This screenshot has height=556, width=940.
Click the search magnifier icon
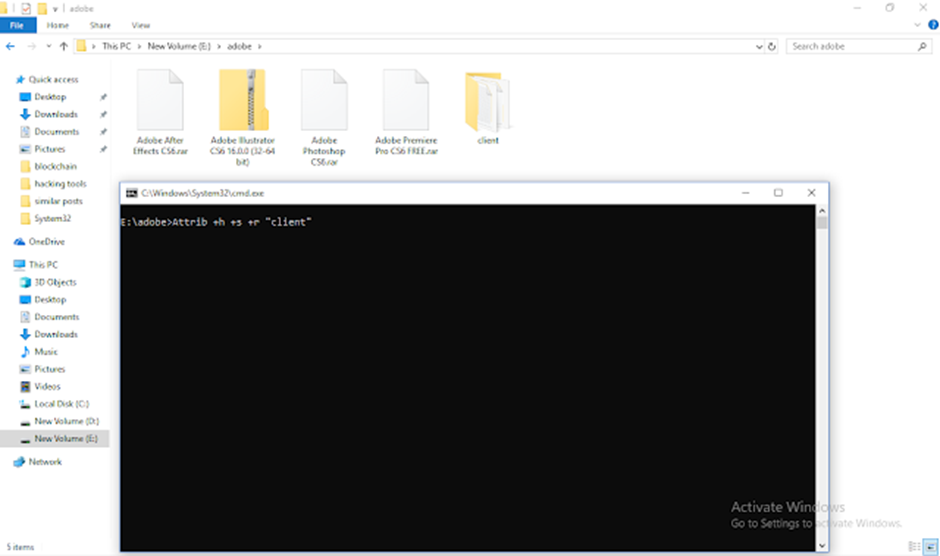click(x=922, y=46)
